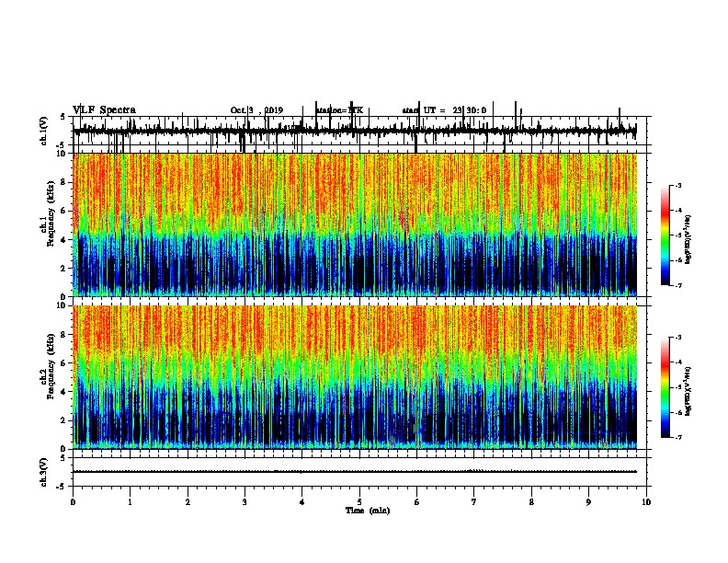Click the ch.1 frequency tick label "4"

click(x=63, y=240)
